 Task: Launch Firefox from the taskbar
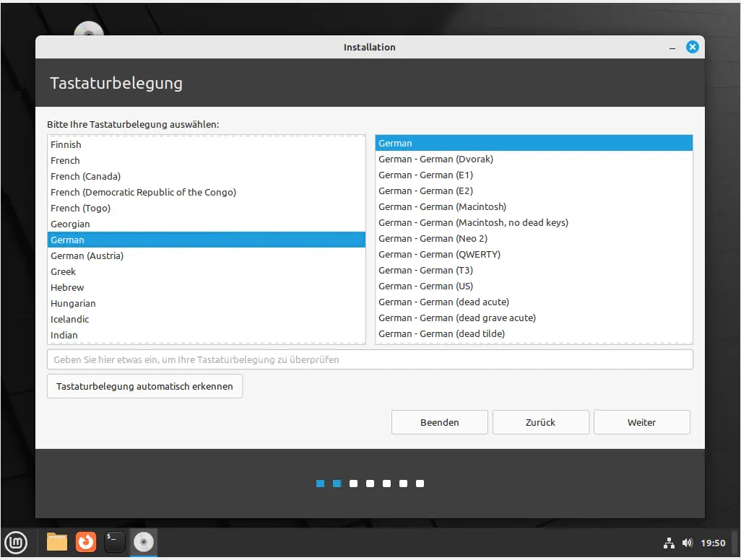[86, 541]
